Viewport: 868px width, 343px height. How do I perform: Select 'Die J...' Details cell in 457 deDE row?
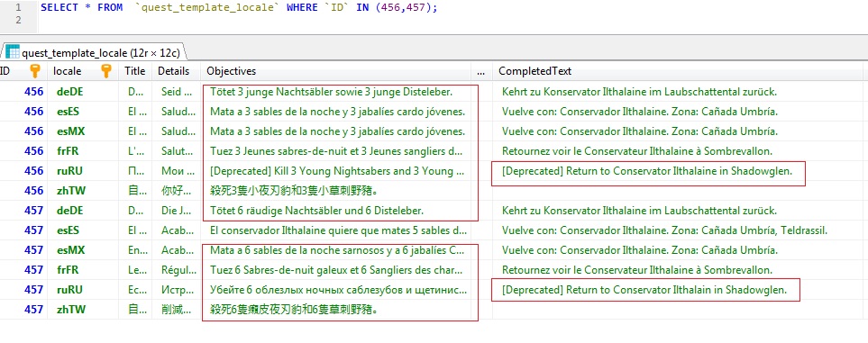176,211
